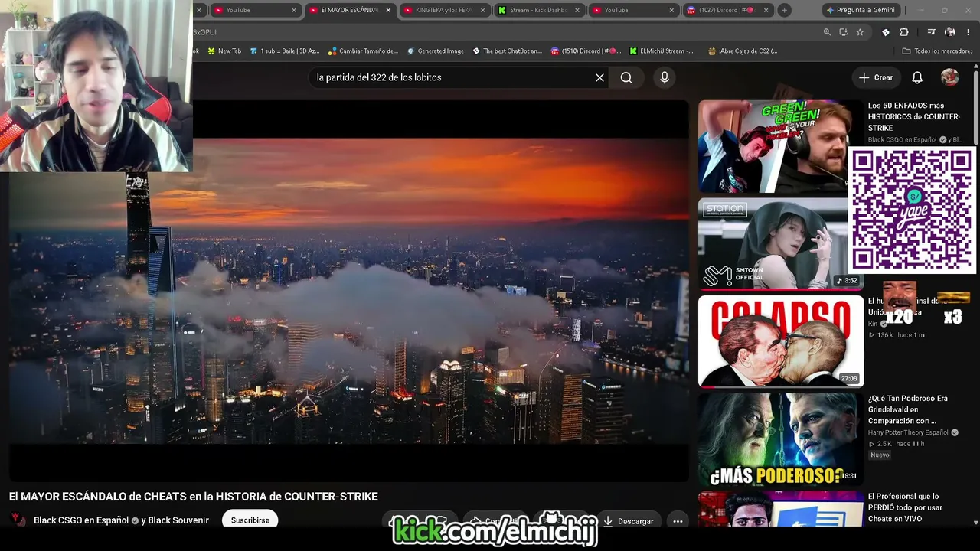Image resolution: width=980 pixels, height=551 pixels.
Task: Open the 1 sub = Baile bookmark
Action: click(x=285, y=51)
